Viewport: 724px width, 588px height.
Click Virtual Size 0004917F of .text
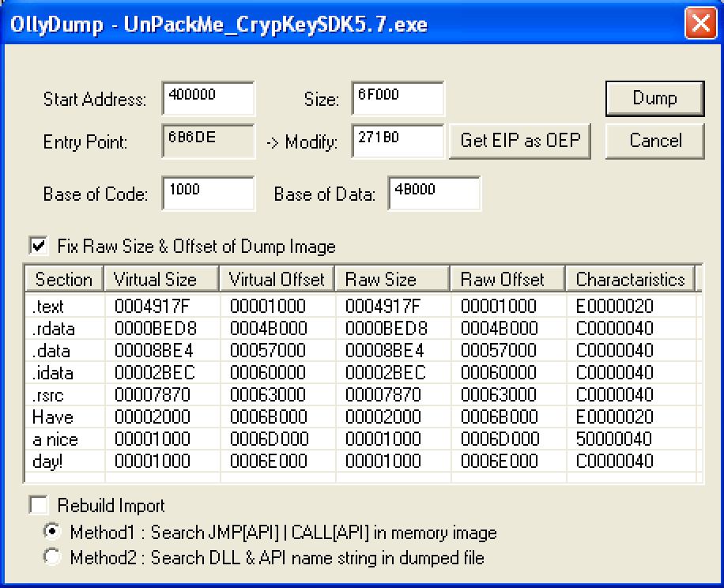[x=153, y=306]
